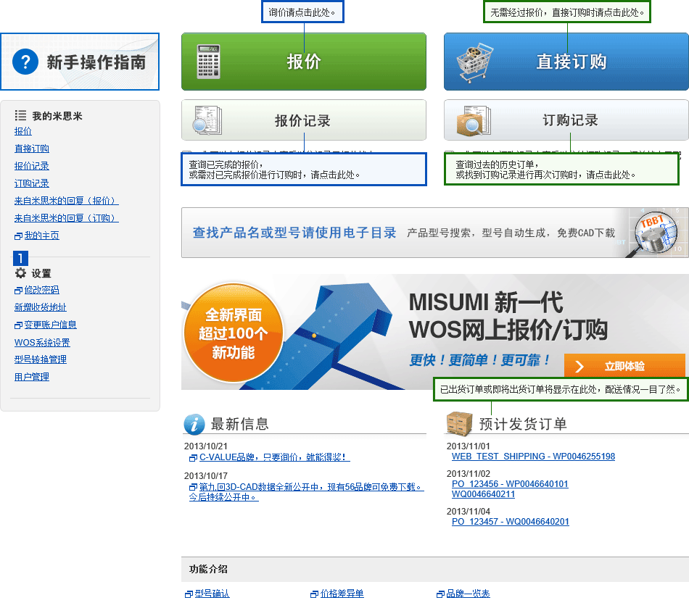The width and height of the screenshot is (689, 616).
Task: Open the 订购记录 link in the sidebar
Action: click(32, 183)
